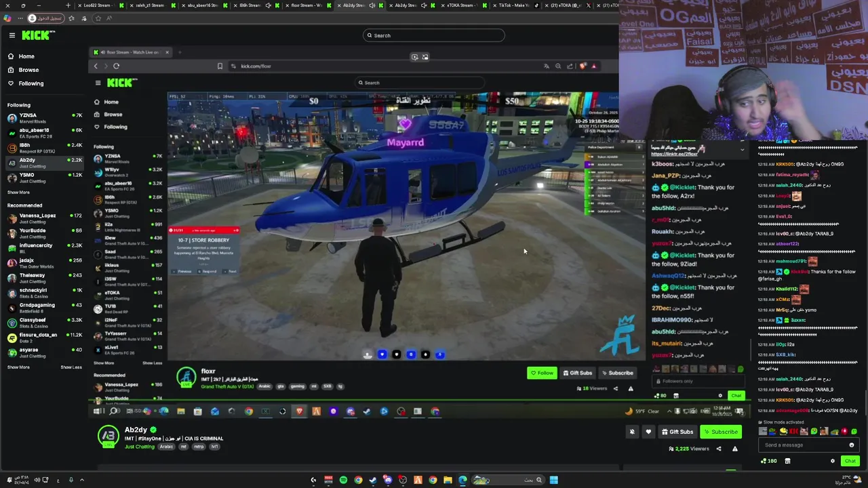Screen dimensions: 868x488
Task: Open Browse in Kick sidebar
Action: [28, 70]
